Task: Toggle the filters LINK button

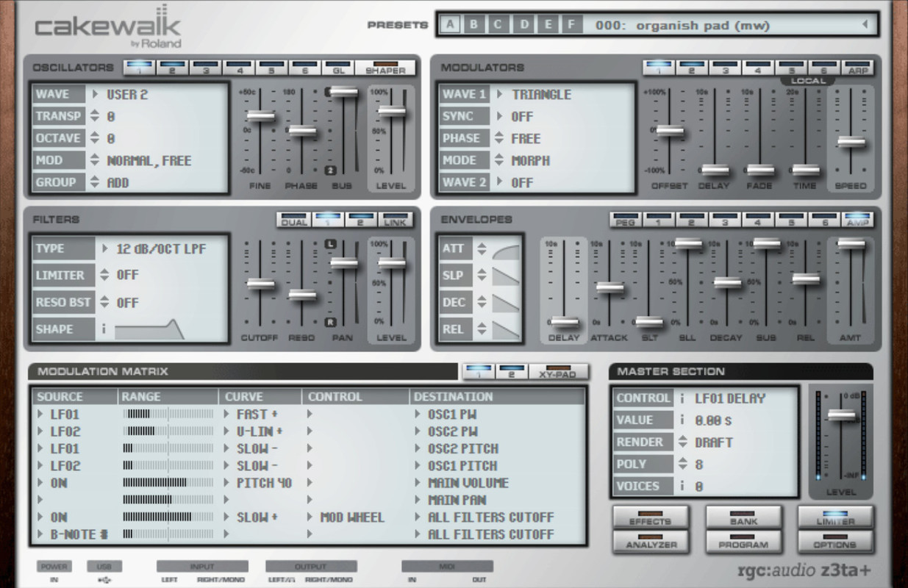Action: 396,220
